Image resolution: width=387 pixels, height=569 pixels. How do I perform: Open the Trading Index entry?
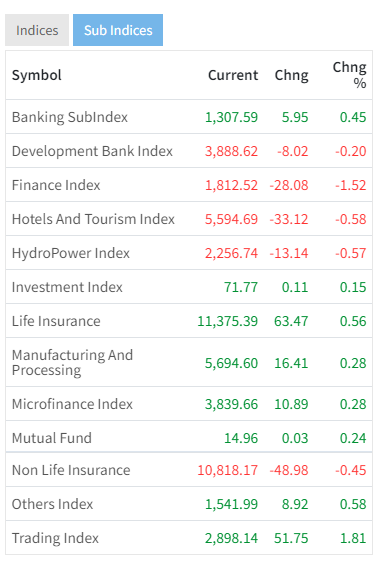click(x=189, y=538)
